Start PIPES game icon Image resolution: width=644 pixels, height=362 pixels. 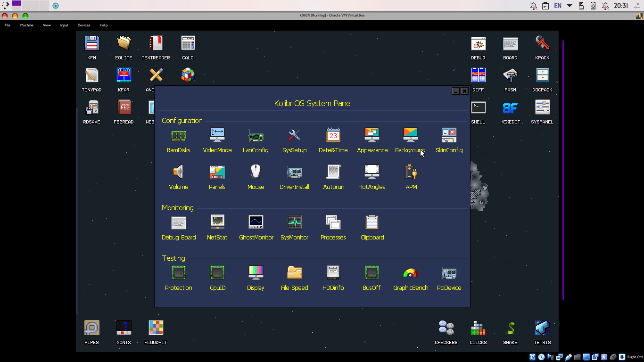pyautogui.click(x=91, y=328)
